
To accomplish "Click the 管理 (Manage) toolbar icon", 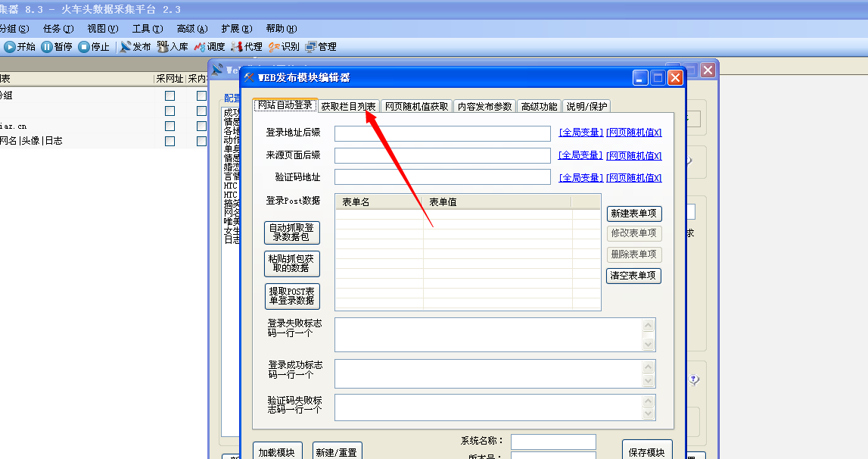I will (x=311, y=47).
